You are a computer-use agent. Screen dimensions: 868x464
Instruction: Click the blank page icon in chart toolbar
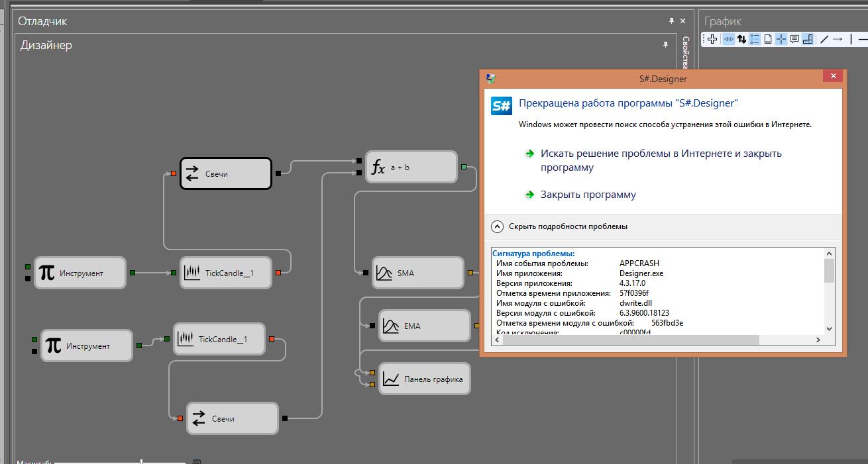(768, 39)
